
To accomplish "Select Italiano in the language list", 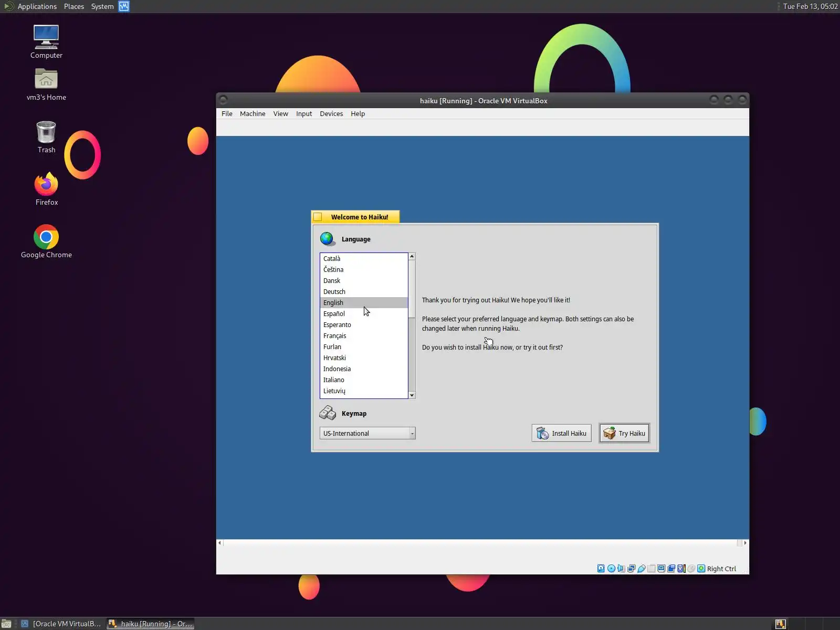I will [x=364, y=380].
